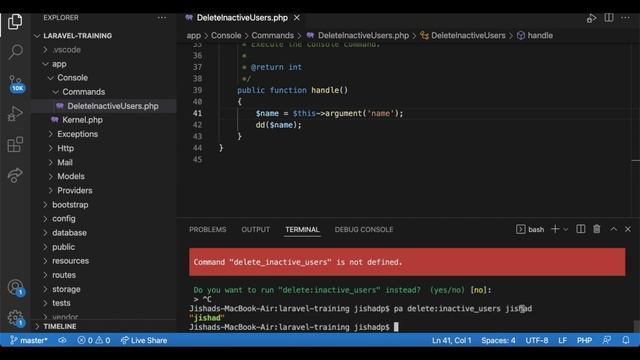Switch to the DEBUG CONSOLE tab
Screen dimensions: 640x360
coord(364,229)
